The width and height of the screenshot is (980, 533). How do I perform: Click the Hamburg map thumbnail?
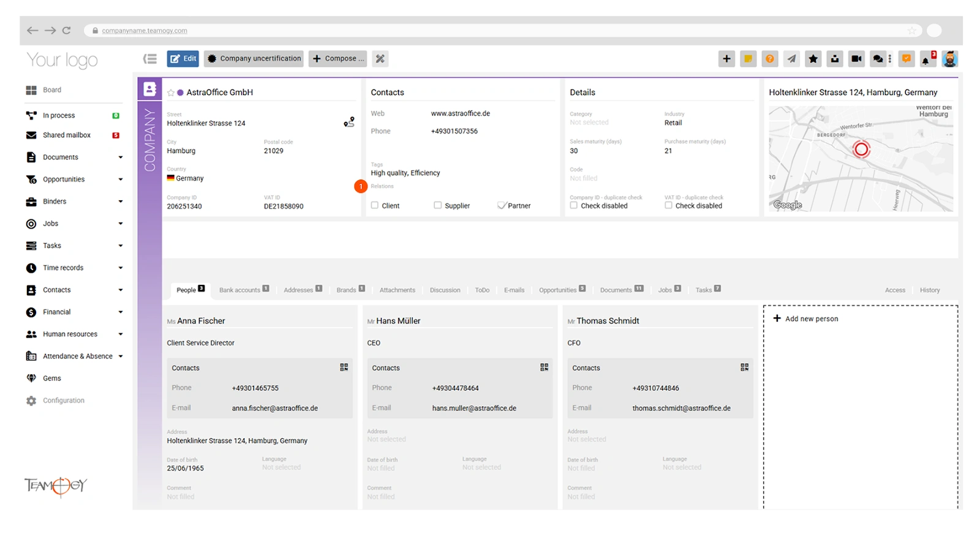[861, 159]
